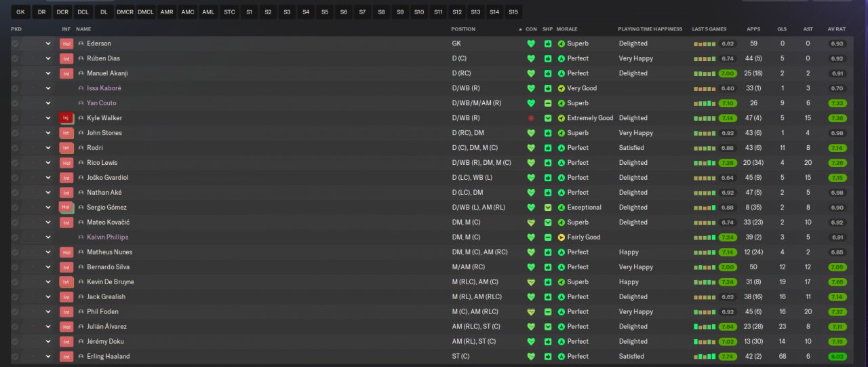Click the morale icon for Bernardo Silva

[561, 267]
